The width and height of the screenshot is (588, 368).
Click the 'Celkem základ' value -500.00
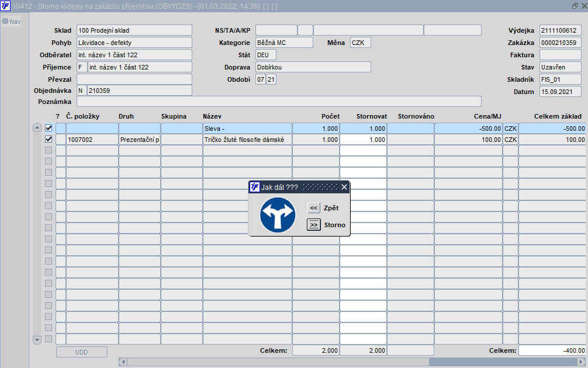[x=552, y=129]
